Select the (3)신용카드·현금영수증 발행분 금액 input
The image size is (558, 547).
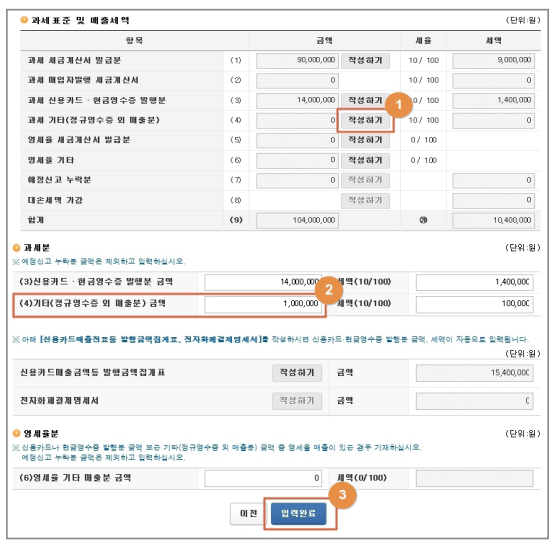point(263,282)
